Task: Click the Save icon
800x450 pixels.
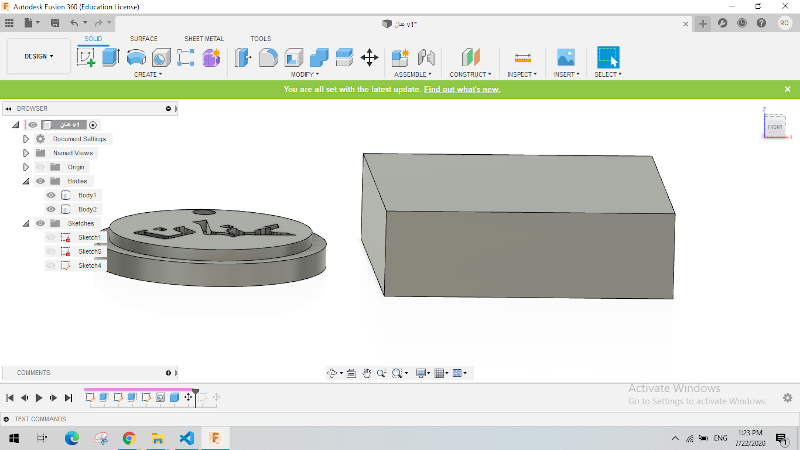Action: [x=55, y=23]
